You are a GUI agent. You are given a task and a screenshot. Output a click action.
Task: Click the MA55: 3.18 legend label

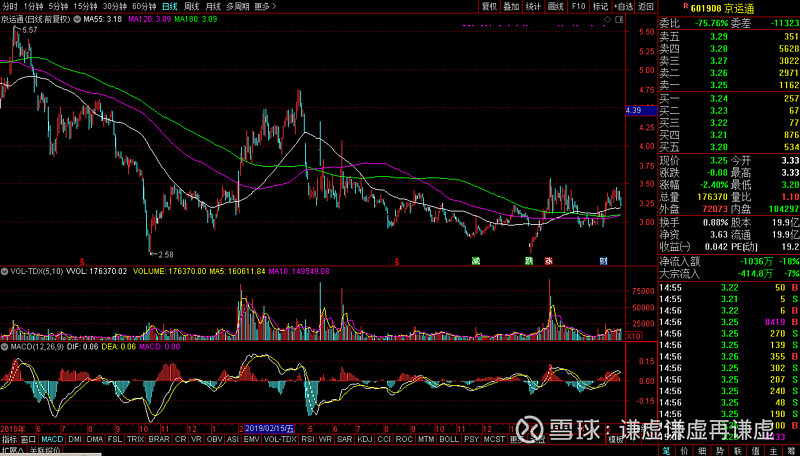pos(103,19)
